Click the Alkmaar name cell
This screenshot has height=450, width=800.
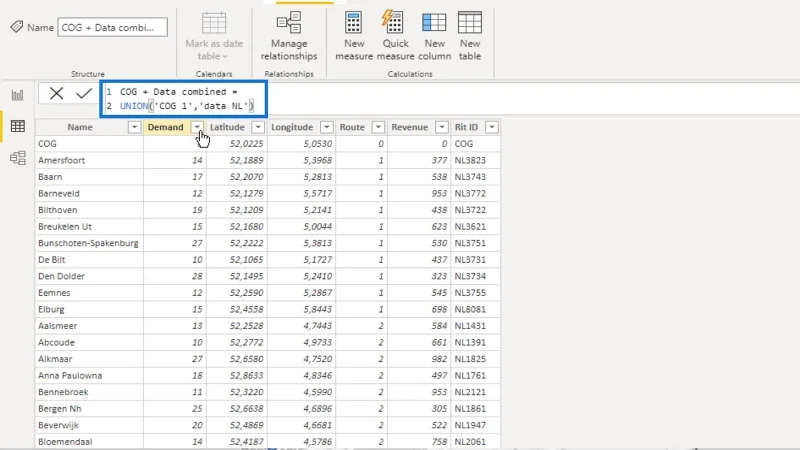(x=89, y=359)
